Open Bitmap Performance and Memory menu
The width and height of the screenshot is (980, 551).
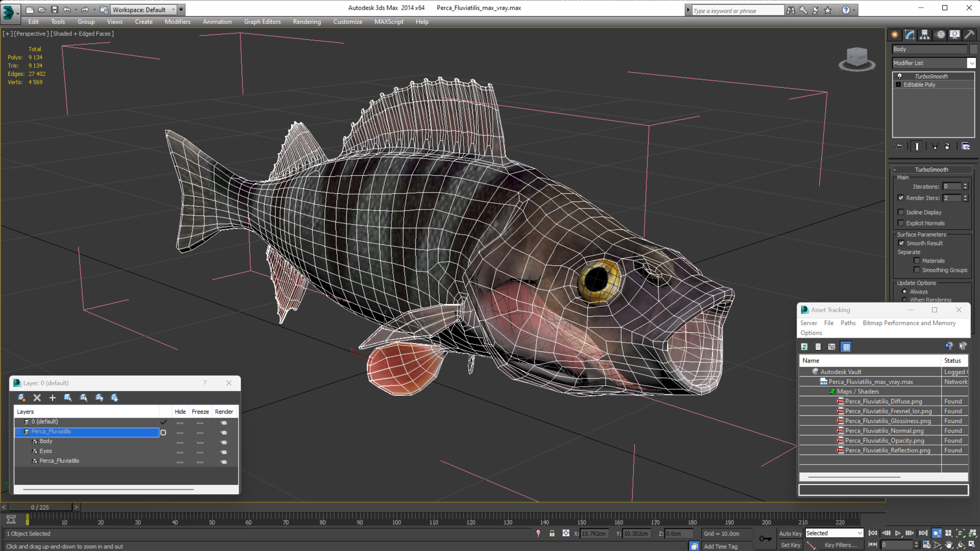pos(909,323)
